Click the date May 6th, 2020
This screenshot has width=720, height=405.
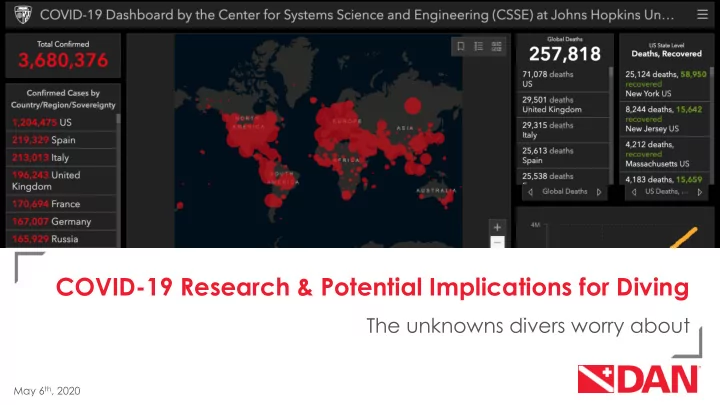(x=47, y=391)
